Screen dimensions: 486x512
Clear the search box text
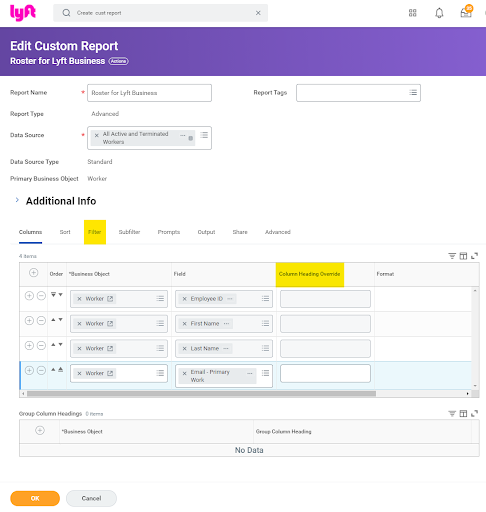[x=258, y=13]
